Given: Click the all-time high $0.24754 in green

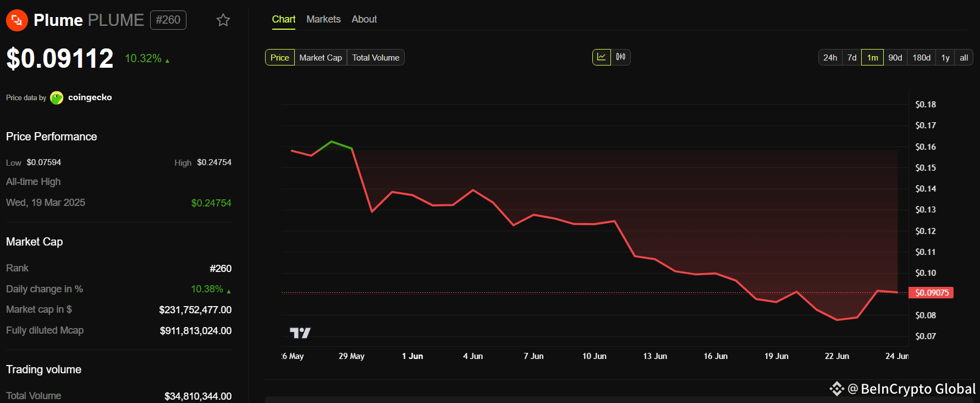Looking at the screenshot, I should click(x=211, y=203).
